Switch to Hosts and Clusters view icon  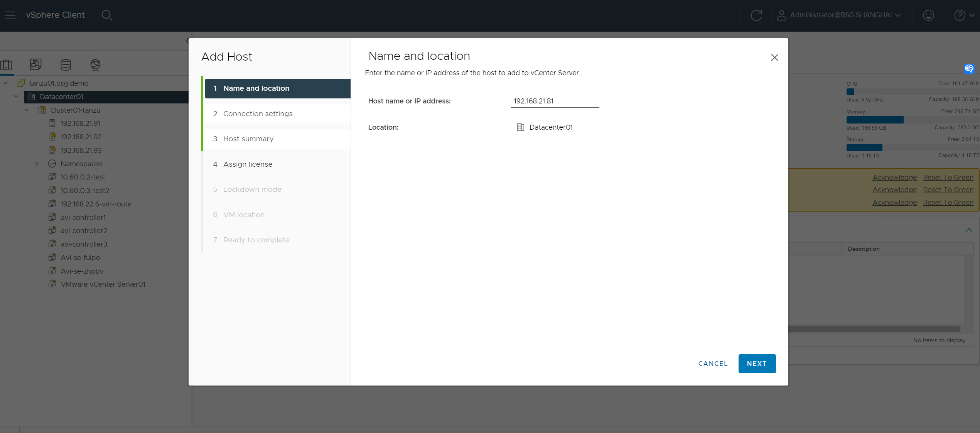[x=7, y=64]
